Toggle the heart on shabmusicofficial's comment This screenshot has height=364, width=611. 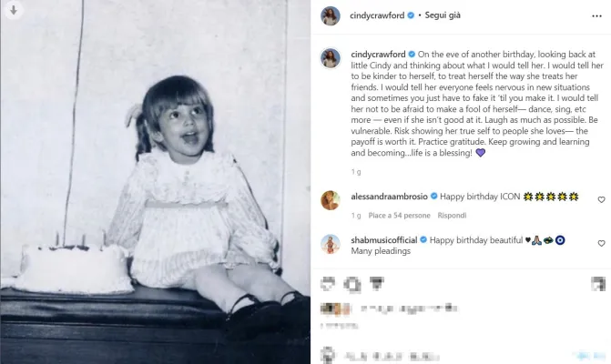click(601, 243)
